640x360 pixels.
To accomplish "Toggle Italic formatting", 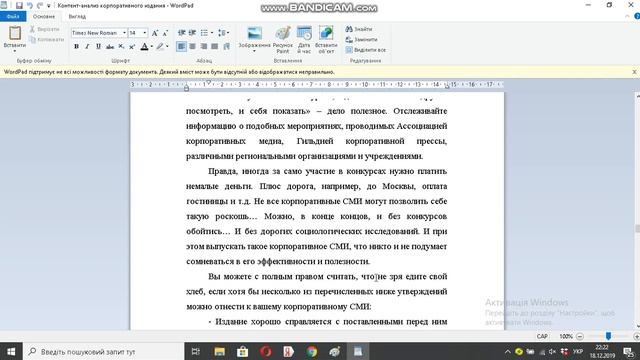I will [87, 47].
